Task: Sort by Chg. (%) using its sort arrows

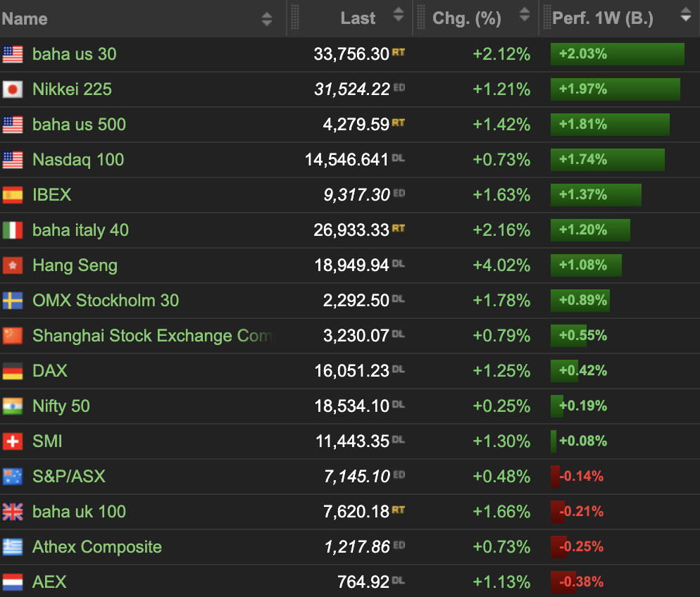Action: click(525, 15)
